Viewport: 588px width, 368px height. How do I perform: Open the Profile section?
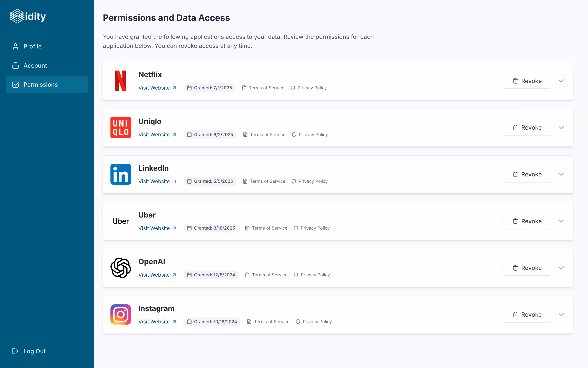click(x=47, y=46)
